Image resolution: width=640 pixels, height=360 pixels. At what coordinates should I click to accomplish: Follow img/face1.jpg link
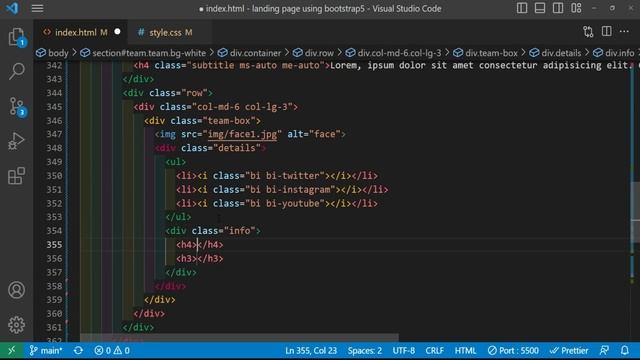[x=242, y=134]
